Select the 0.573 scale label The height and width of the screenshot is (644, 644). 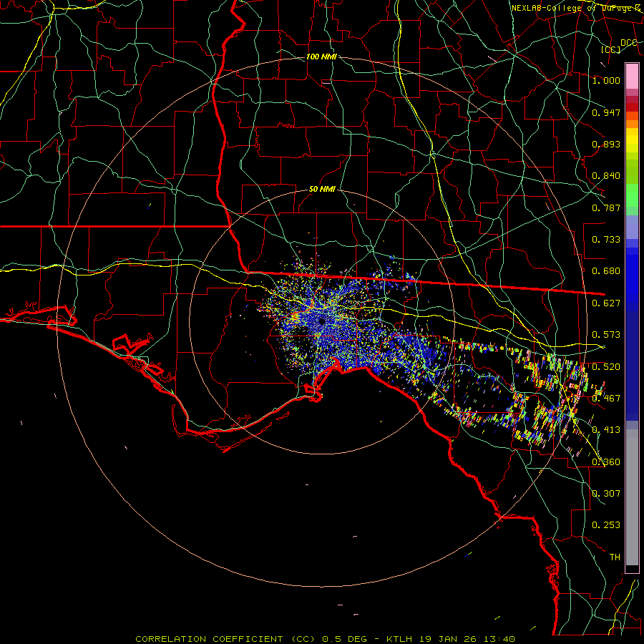[x=606, y=335]
